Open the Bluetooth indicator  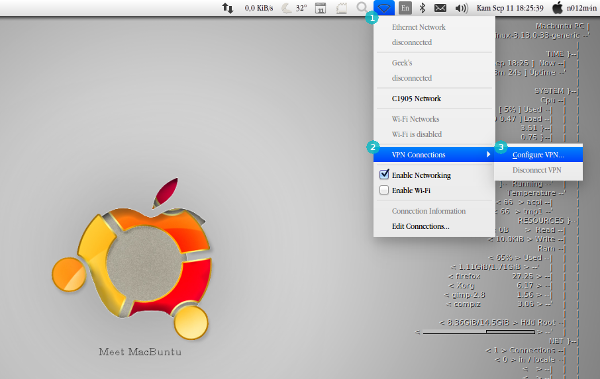point(422,8)
